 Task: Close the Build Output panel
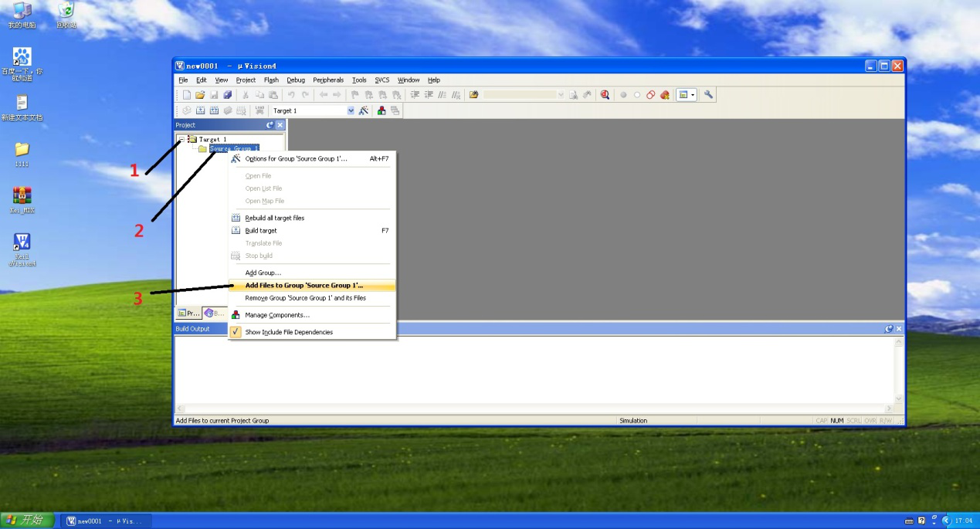(x=898, y=329)
